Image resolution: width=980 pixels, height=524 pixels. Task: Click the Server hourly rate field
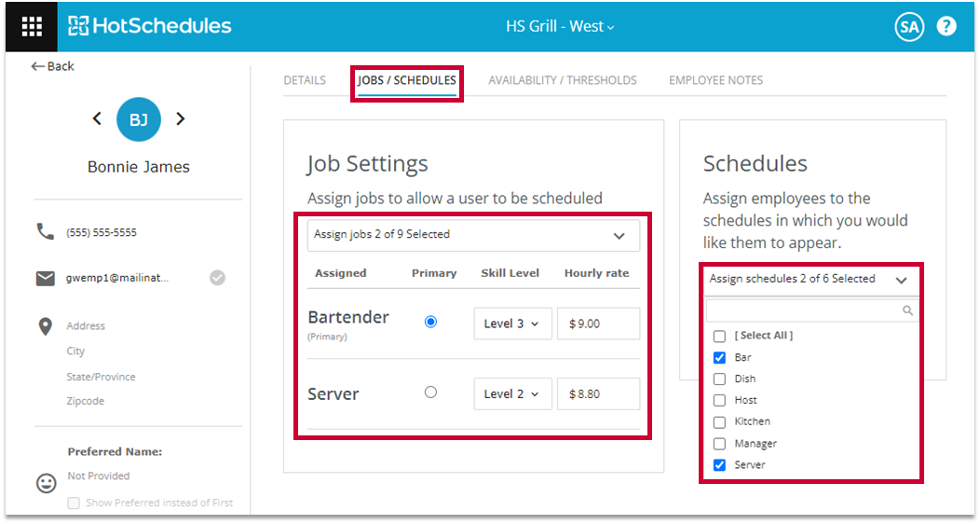click(x=598, y=393)
